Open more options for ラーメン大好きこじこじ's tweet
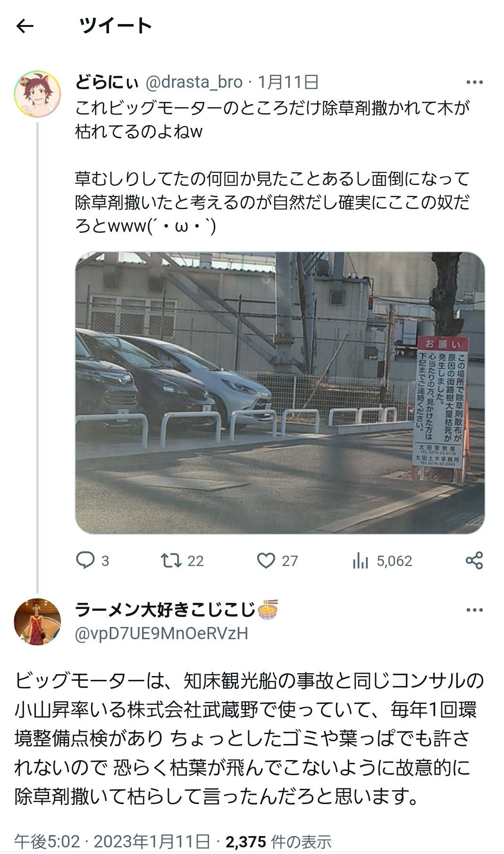 [474, 610]
